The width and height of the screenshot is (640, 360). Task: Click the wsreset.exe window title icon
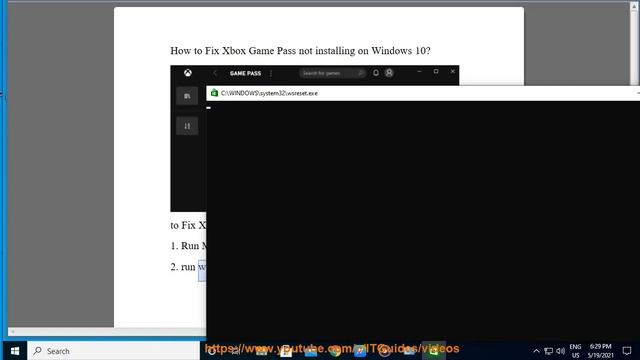214,93
